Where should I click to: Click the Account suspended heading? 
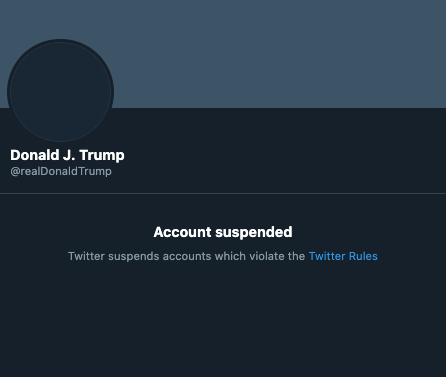coord(223,232)
